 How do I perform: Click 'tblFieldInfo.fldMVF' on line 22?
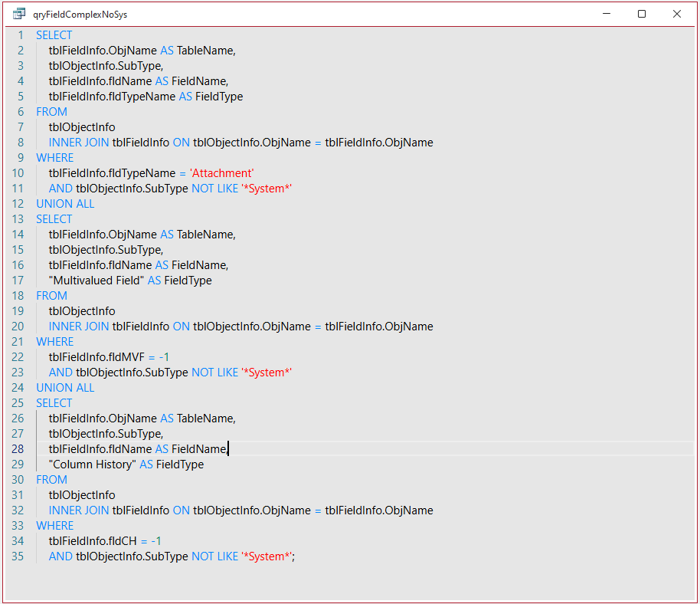pyautogui.click(x=96, y=357)
